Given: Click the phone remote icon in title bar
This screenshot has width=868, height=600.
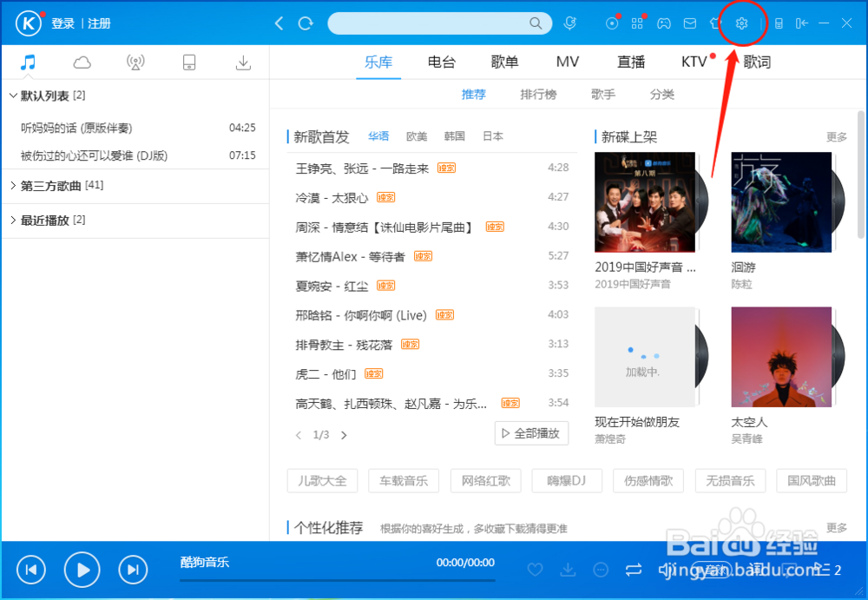Looking at the screenshot, I should click(x=779, y=23).
